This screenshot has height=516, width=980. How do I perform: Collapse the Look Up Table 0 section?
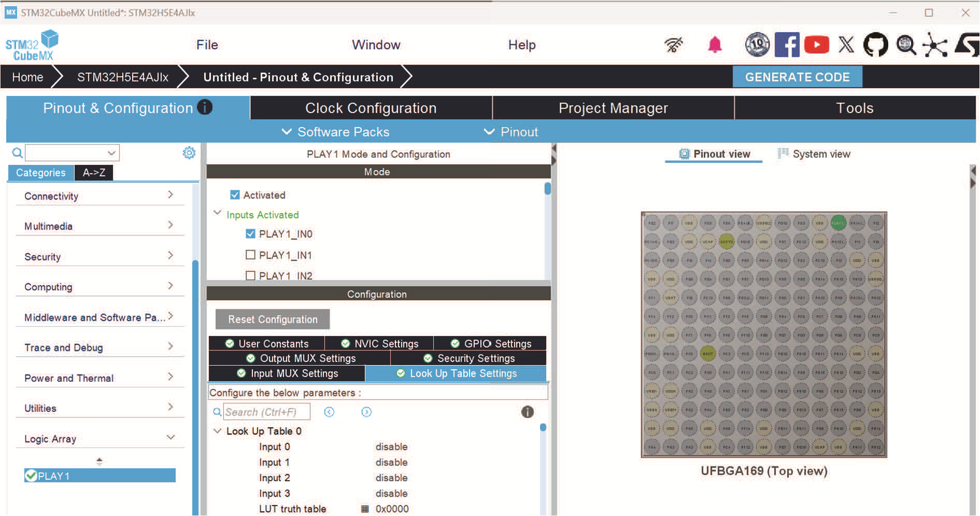pyautogui.click(x=218, y=430)
